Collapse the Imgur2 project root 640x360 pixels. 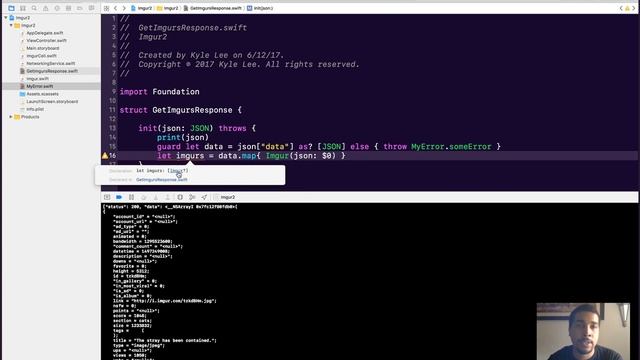6,18
